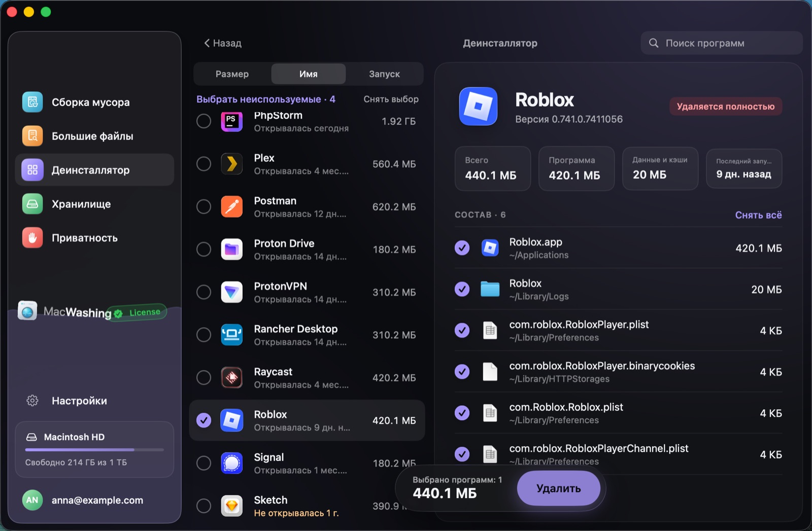Click the Plex app icon
Image resolution: width=812 pixels, height=531 pixels.
click(232, 164)
